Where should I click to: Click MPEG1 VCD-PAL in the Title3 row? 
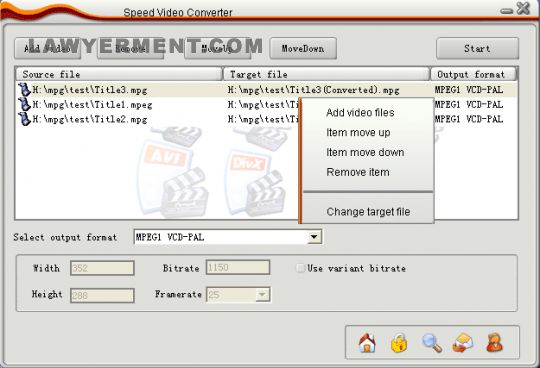469,90
